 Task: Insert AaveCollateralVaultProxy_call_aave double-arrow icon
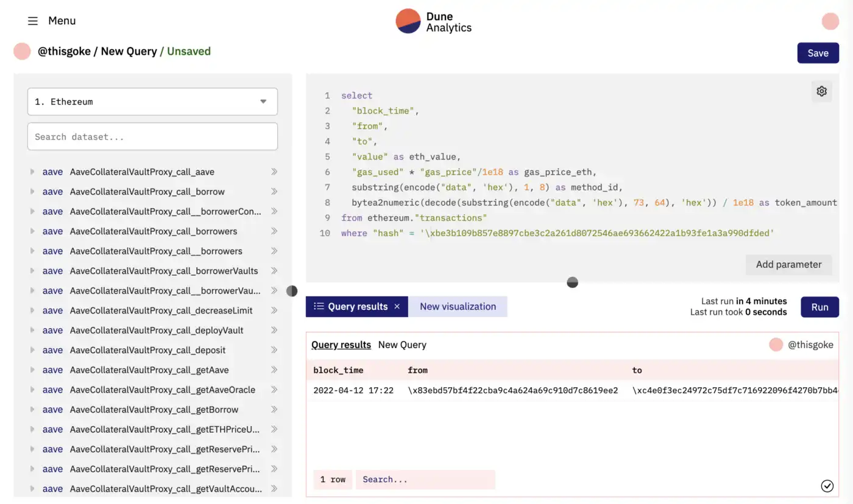coord(274,172)
